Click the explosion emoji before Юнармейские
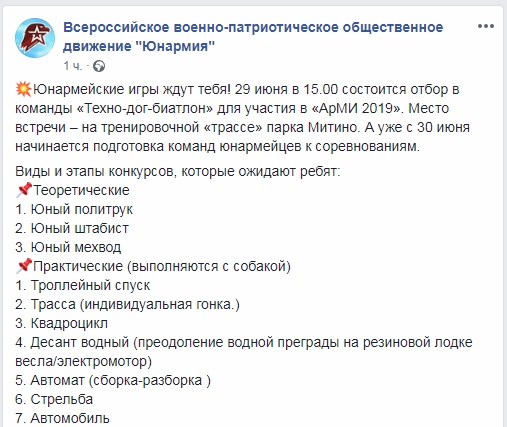The width and height of the screenshot is (507, 427). [x=23, y=90]
